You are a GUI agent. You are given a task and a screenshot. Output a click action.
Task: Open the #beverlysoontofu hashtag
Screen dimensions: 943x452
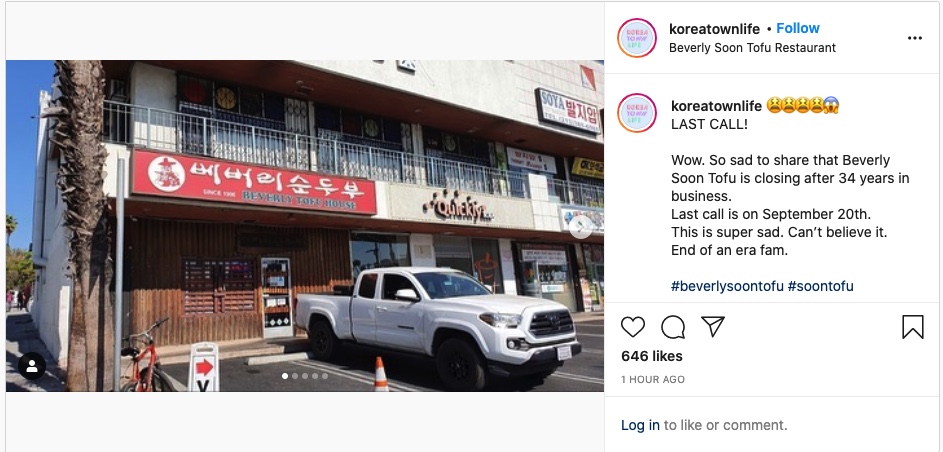click(x=727, y=286)
